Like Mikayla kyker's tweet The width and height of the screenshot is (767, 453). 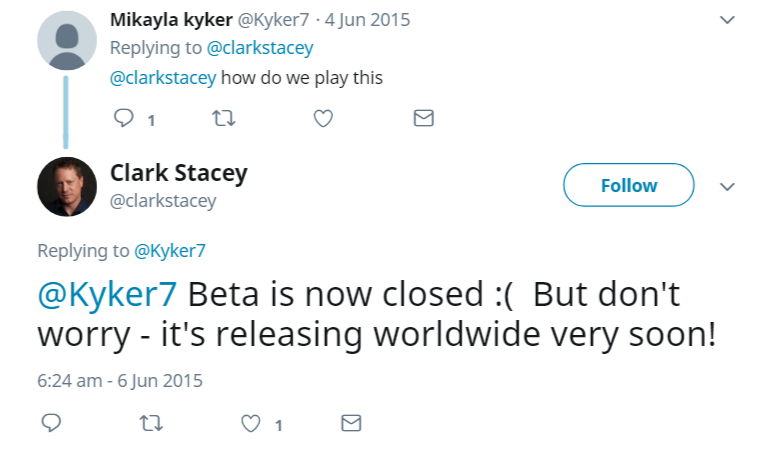coord(322,119)
